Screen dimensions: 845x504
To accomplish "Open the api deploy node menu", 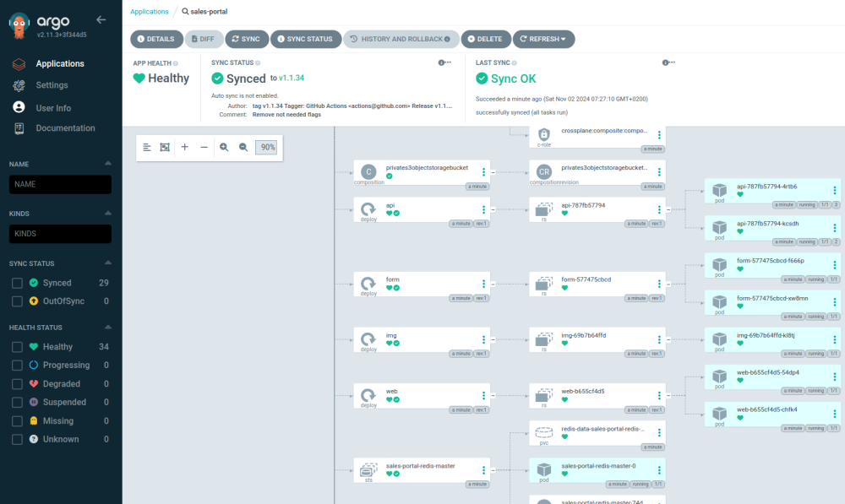I will pyautogui.click(x=483, y=209).
